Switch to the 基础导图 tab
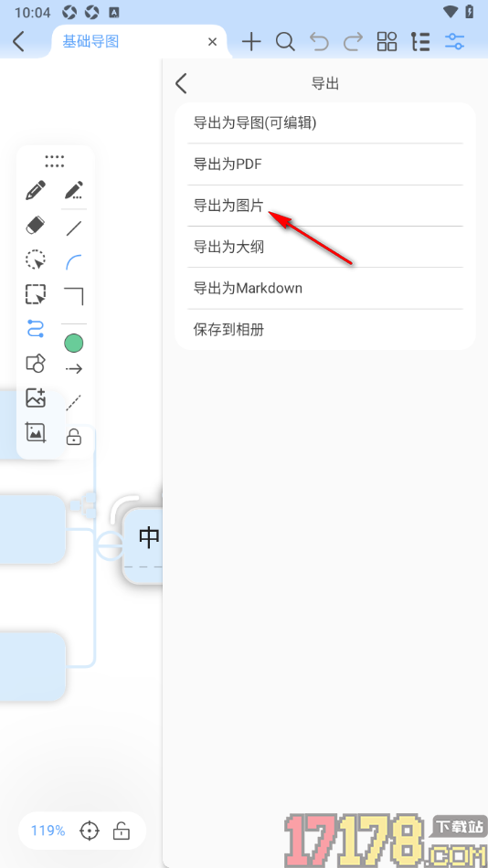This screenshot has width=488, height=868. click(90, 41)
